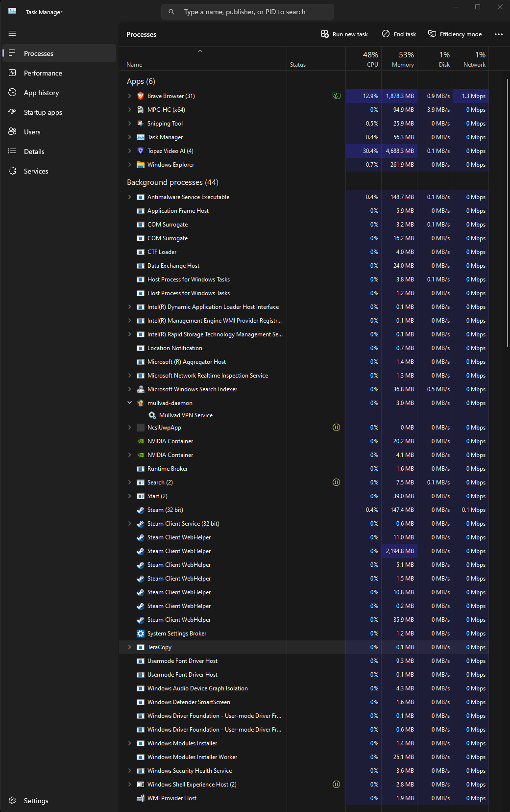This screenshot has height=812, width=510.
Task: Expand the Topaz Video AI (4) group
Action: pyautogui.click(x=129, y=151)
